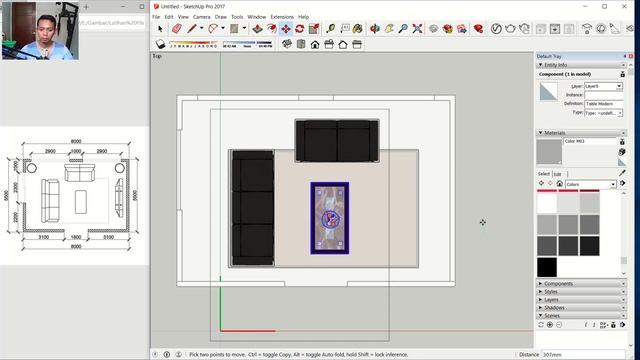Select the Push/Pull tool

[x=257, y=29]
